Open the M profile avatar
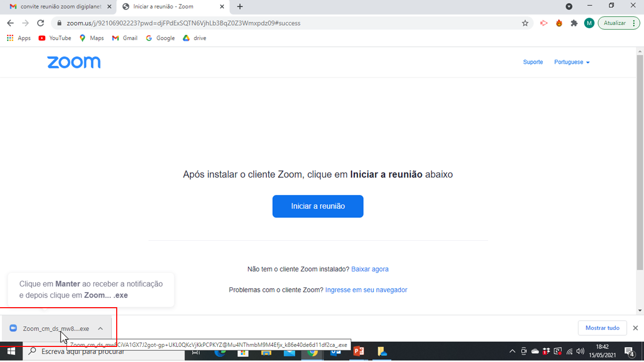This screenshot has width=644, height=362. 589,23
